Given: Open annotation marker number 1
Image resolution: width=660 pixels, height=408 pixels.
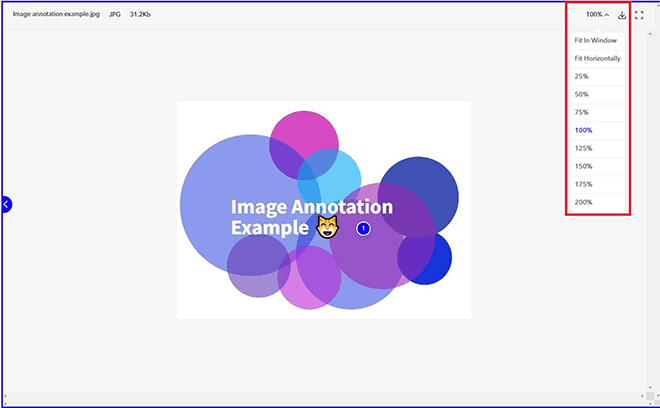Looking at the screenshot, I should pos(363,229).
